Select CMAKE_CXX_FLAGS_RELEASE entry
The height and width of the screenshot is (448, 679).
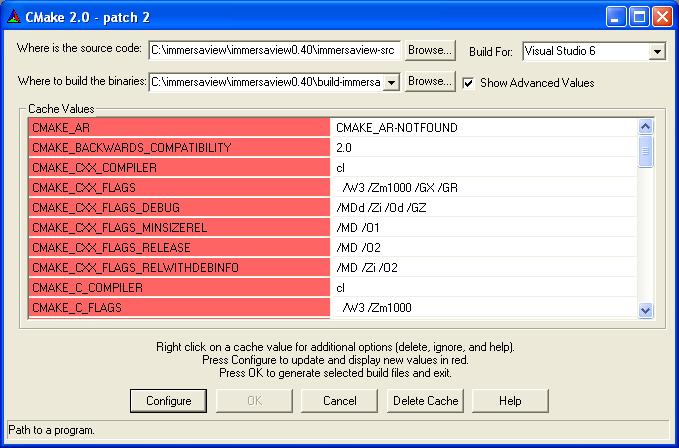pos(179,247)
